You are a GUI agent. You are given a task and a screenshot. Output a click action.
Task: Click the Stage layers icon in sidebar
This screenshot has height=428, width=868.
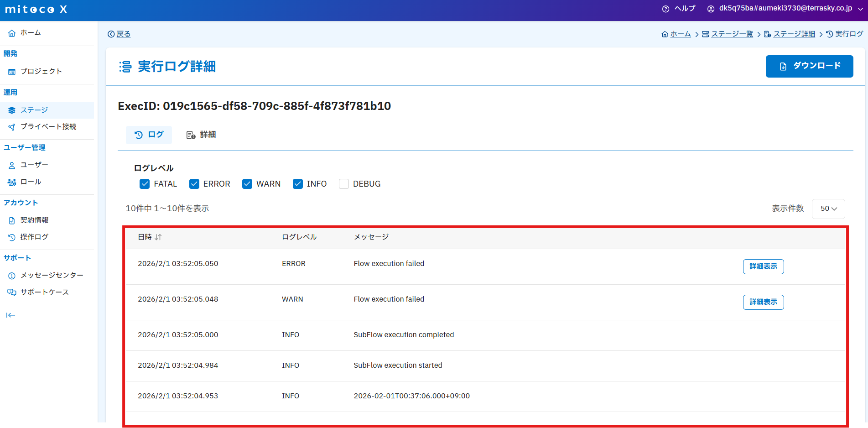click(x=12, y=110)
